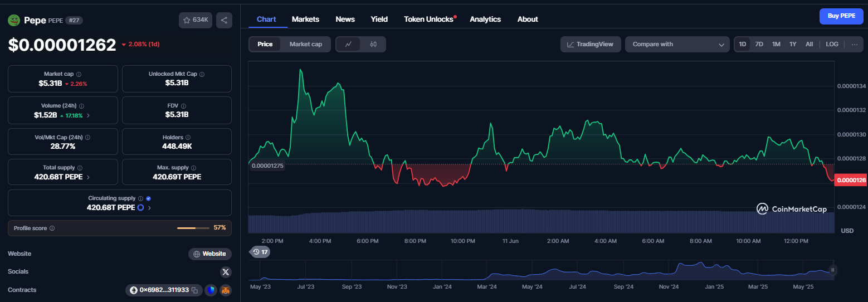The width and height of the screenshot is (868, 302).
Task: Switch to line chart icon
Action: click(348, 44)
